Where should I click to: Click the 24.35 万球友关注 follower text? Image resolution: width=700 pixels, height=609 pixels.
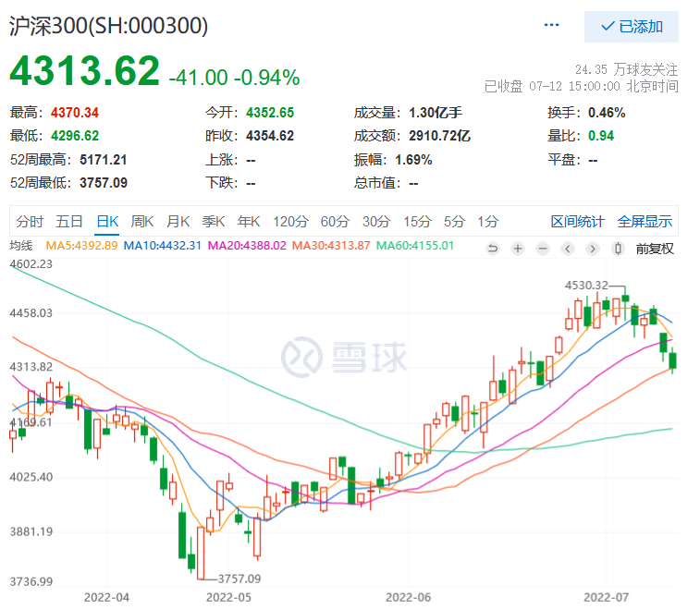click(x=626, y=69)
